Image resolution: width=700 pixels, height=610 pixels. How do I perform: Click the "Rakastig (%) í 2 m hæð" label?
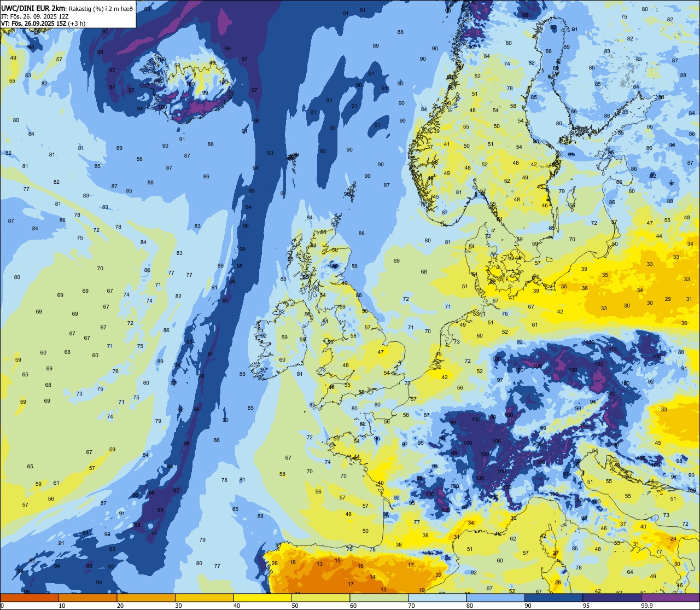point(101,8)
